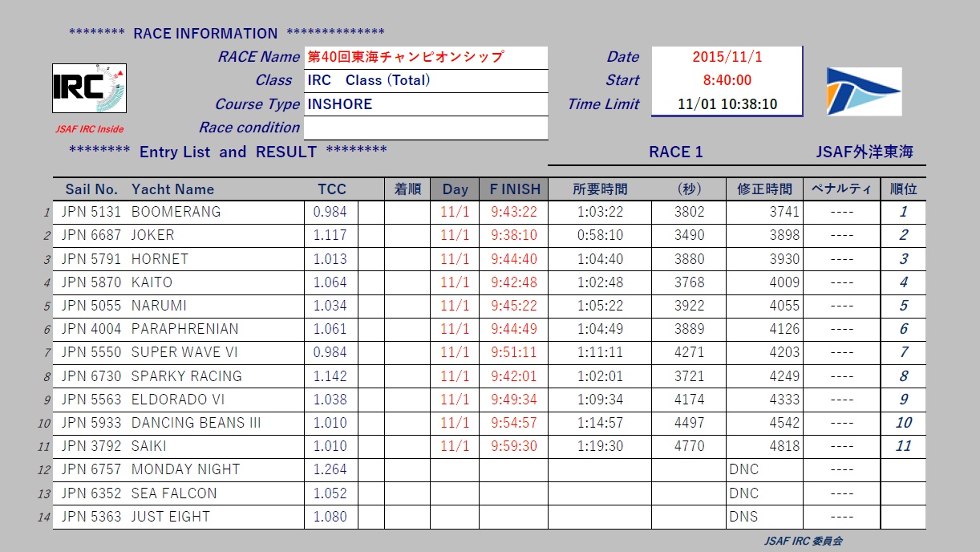Click the 'RACE INFORMATION' heading

click(205, 34)
